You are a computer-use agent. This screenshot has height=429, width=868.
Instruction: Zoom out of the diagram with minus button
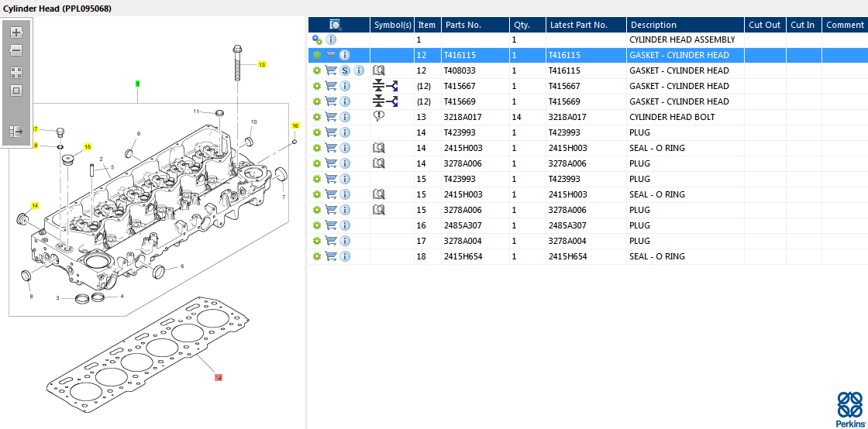coord(16,51)
